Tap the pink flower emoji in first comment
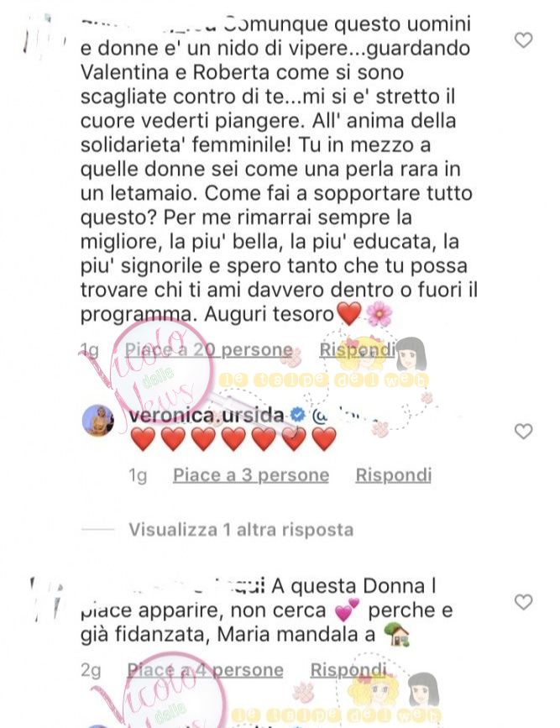 (x=379, y=314)
